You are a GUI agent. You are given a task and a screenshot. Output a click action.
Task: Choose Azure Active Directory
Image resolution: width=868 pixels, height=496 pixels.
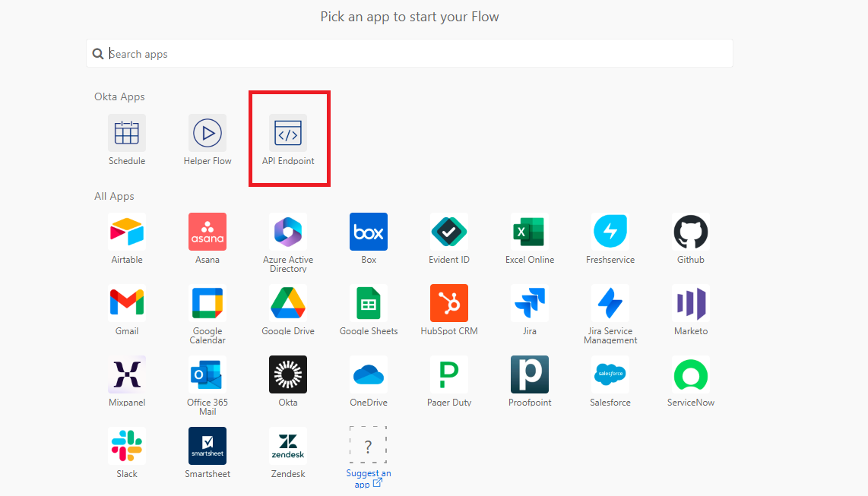pyautogui.click(x=288, y=232)
